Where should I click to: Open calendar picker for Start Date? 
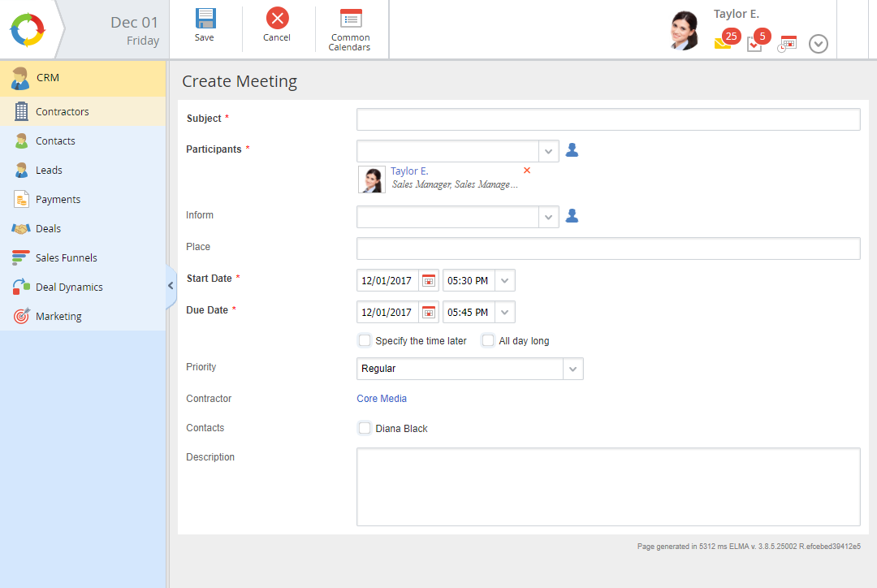coord(429,281)
